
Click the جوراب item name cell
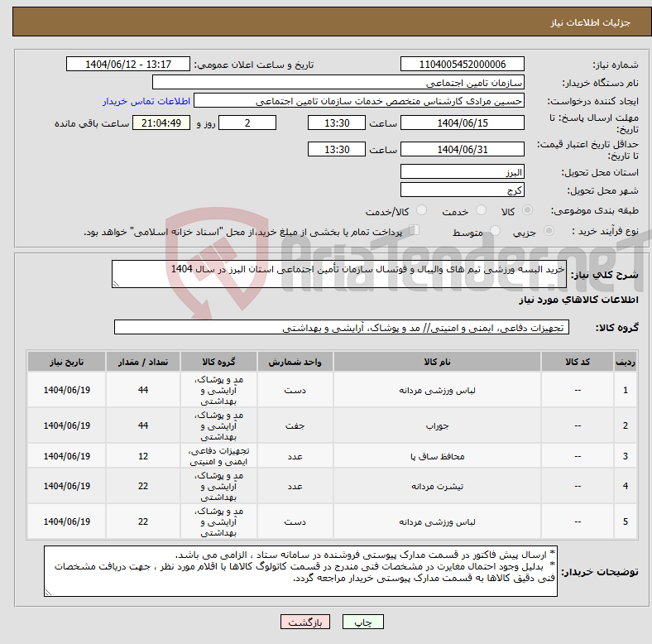coord(437,425)
